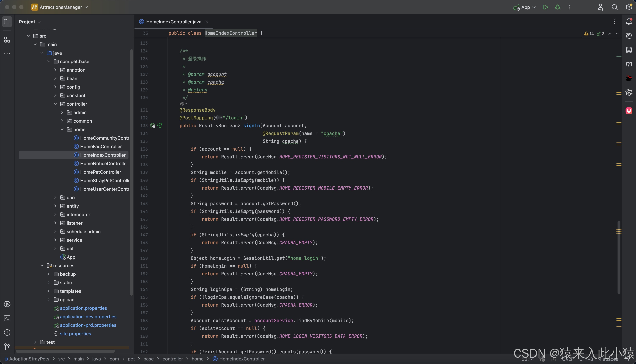Open the Project view mode dropdown
This screenshot has height=364, width=636.
29,22
